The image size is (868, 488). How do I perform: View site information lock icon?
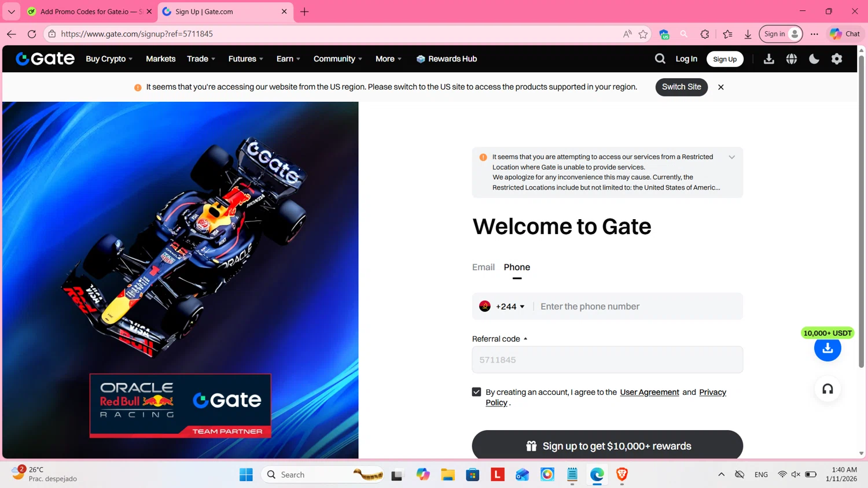pos(52,34)
